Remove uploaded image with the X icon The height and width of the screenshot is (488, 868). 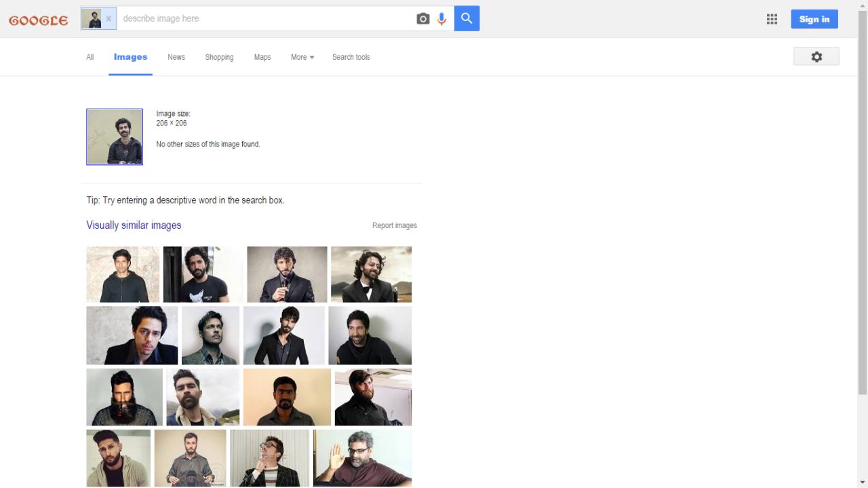108,19
